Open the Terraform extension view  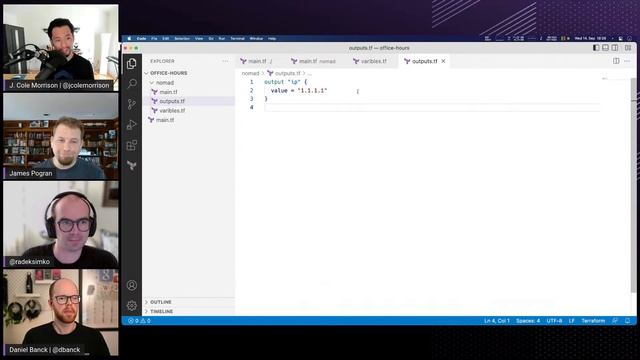click(x=131, y=165)
